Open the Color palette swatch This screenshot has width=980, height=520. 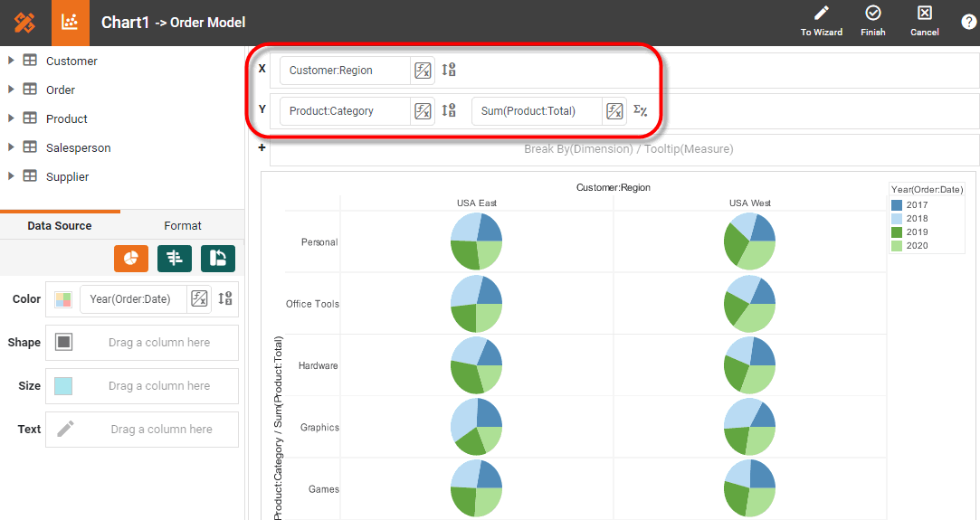click(63, 299)
